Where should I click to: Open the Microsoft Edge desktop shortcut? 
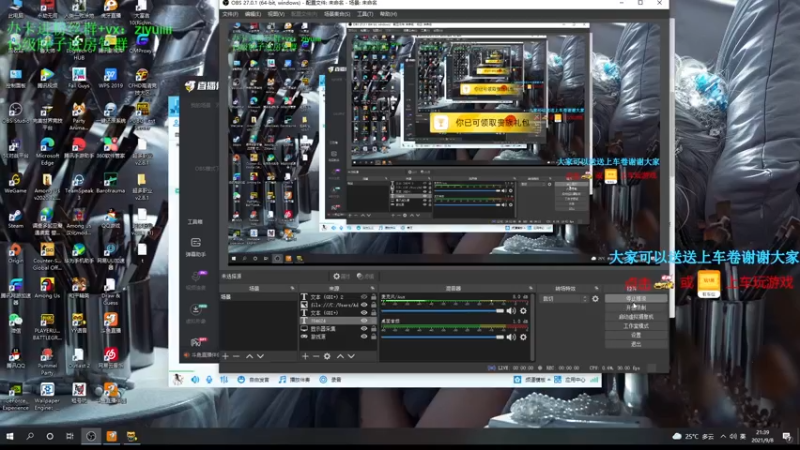point(47,145)
